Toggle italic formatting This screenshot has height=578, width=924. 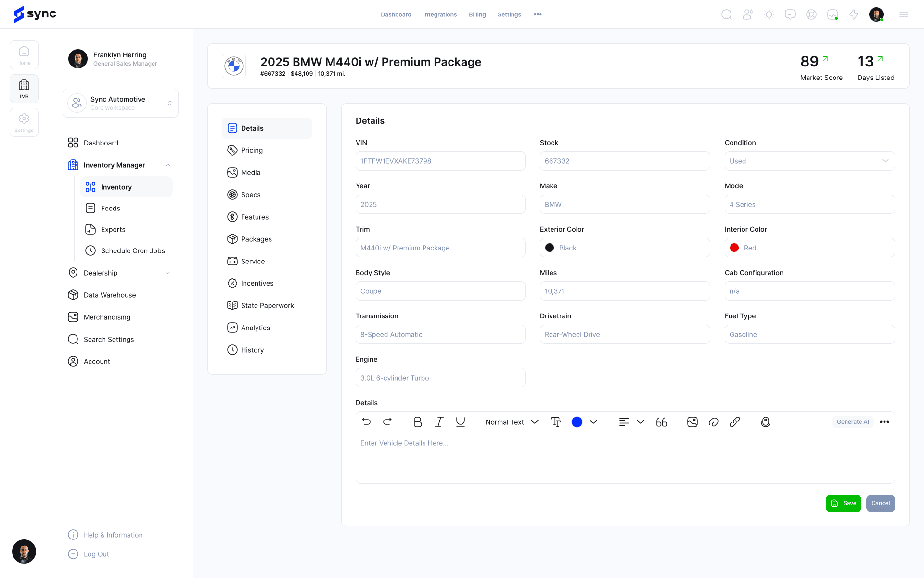pyautogui.click(x=439, y=422)
